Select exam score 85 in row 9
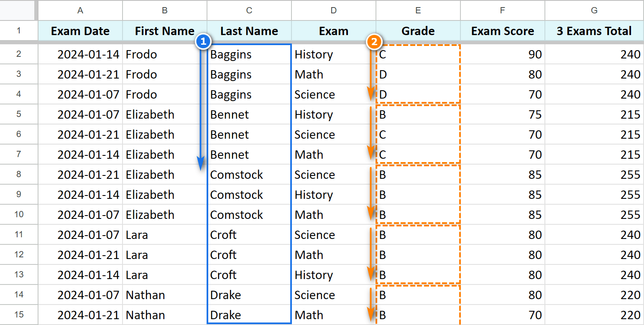 click(503, 195)
